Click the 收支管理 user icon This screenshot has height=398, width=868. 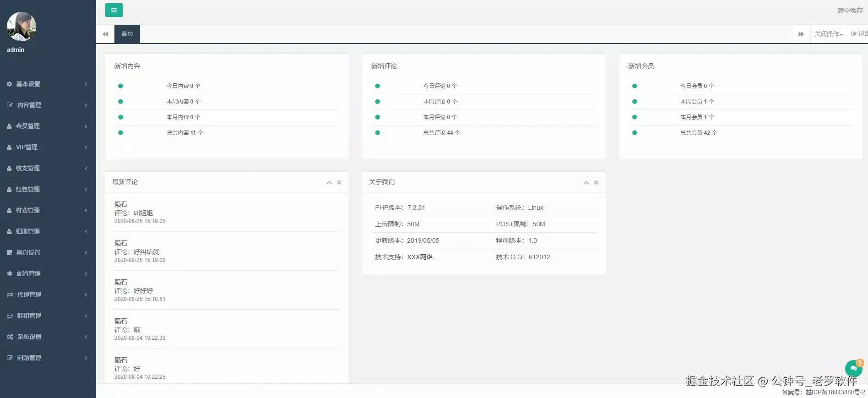coord(9,169)
